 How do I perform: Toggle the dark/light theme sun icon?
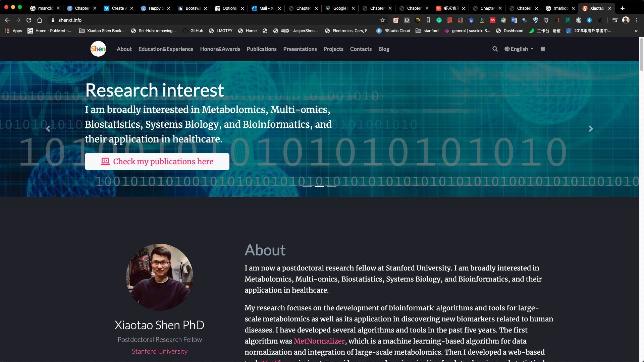pos(543,49)
